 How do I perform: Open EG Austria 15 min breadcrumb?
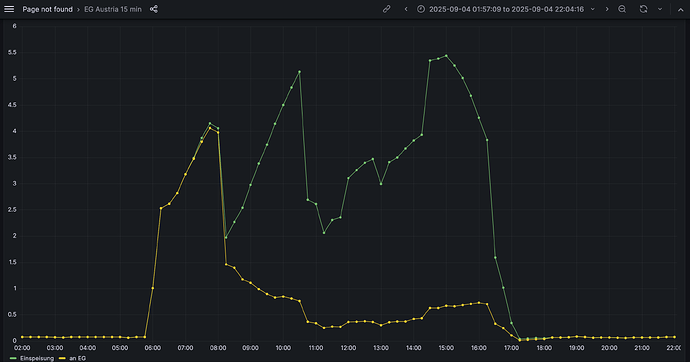coord(113,9)
